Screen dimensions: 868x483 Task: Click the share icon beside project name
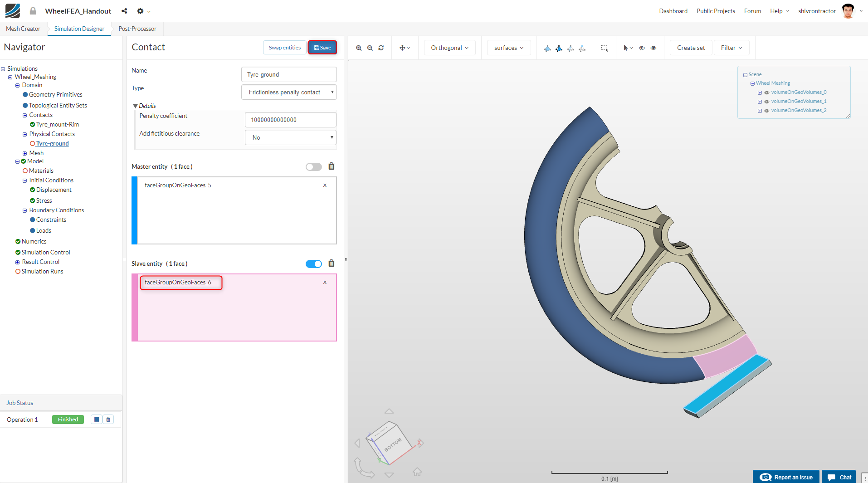(124, 11)
